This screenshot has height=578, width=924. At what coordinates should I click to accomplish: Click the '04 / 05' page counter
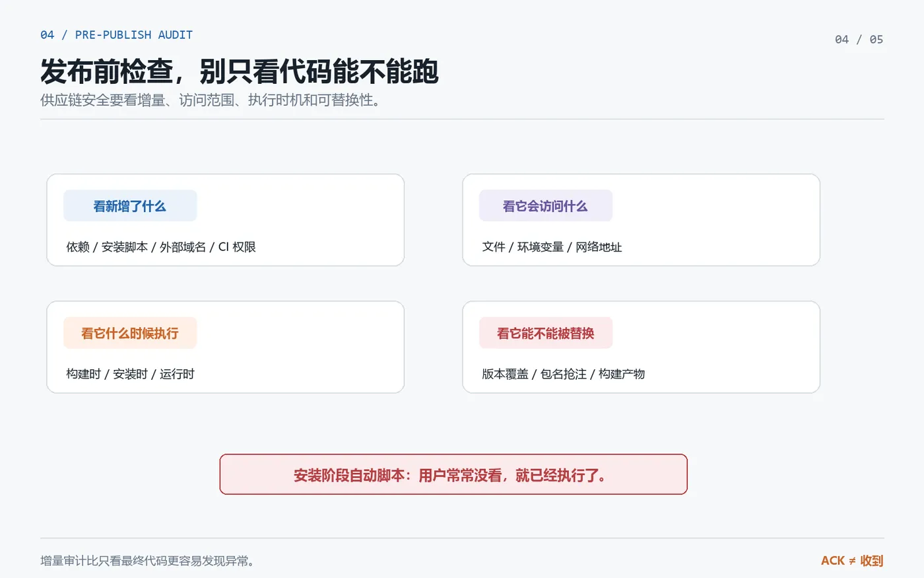(x=859, y=40)
